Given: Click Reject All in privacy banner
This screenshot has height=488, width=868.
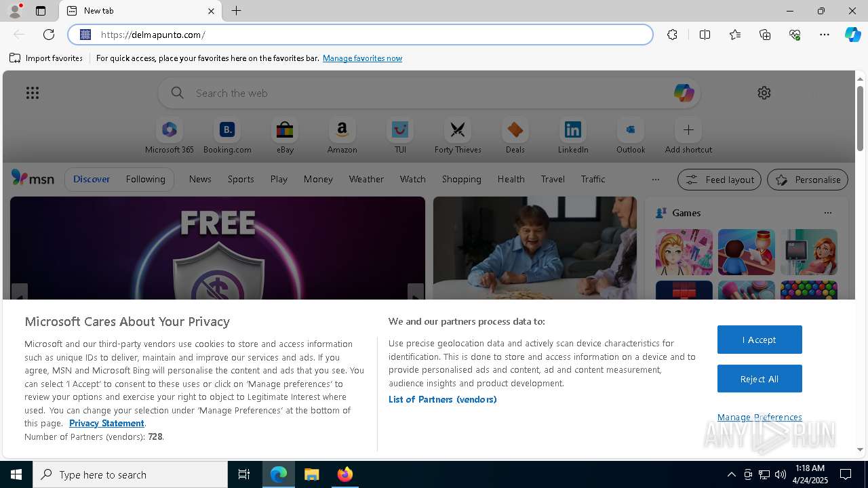Looking at the screenshot, I should [x=759, y=379].
